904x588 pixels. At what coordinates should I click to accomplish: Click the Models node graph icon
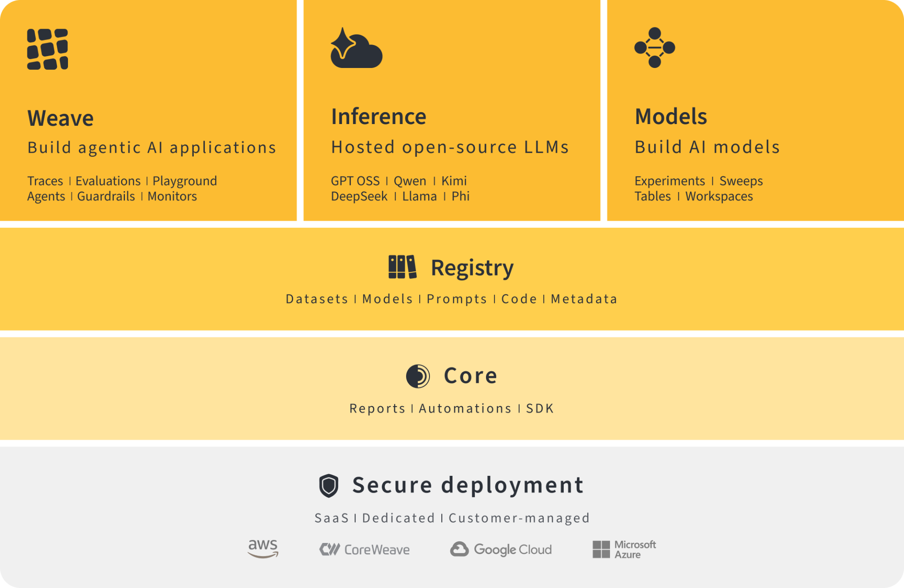654,48
